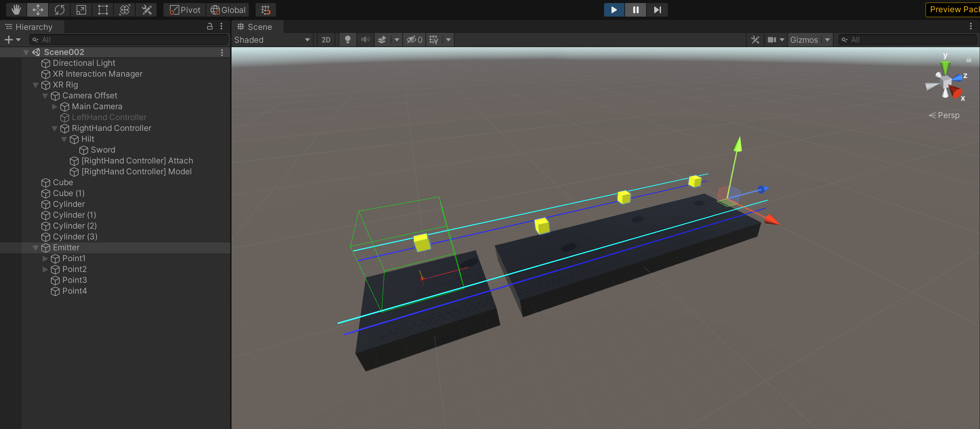The width and height of the screenshot is (980, 429).
Task: Click the Step frame button
Action: [x=657, y=9]
